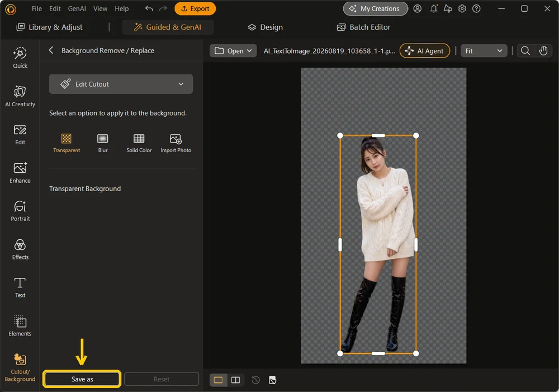Open My Creations
The width and height of the screenshot is (559, 392).
tap(376, 8)
